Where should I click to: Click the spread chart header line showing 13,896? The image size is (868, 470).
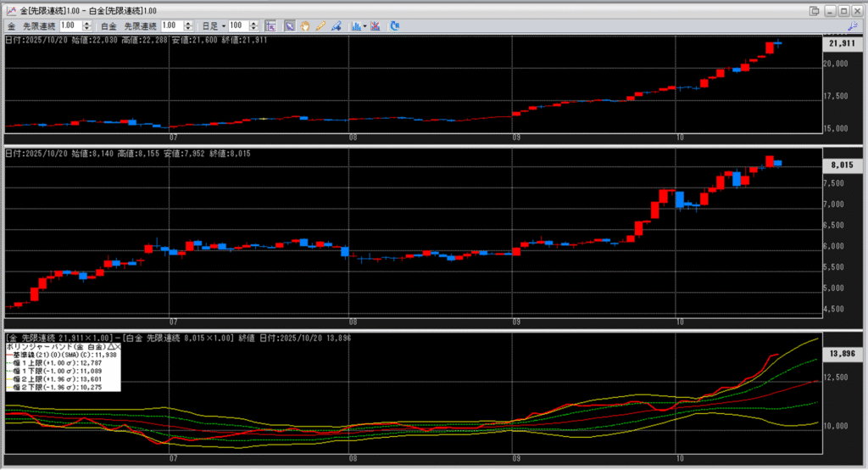click(178, 339)
